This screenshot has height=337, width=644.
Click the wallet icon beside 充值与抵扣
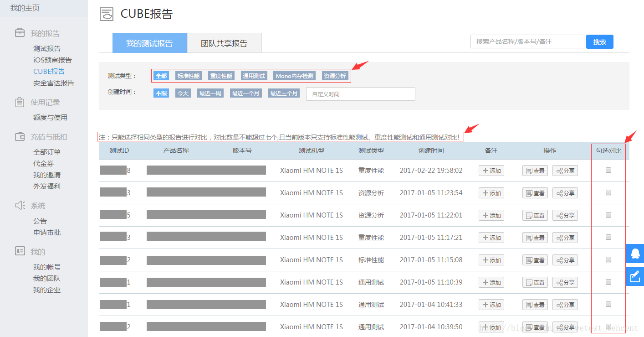[x=20, y=136]
